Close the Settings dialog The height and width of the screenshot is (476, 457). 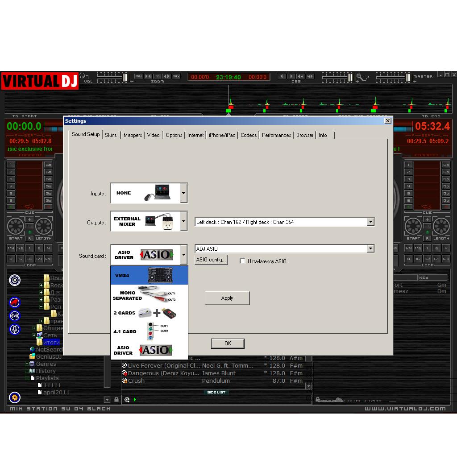point(388,121)
